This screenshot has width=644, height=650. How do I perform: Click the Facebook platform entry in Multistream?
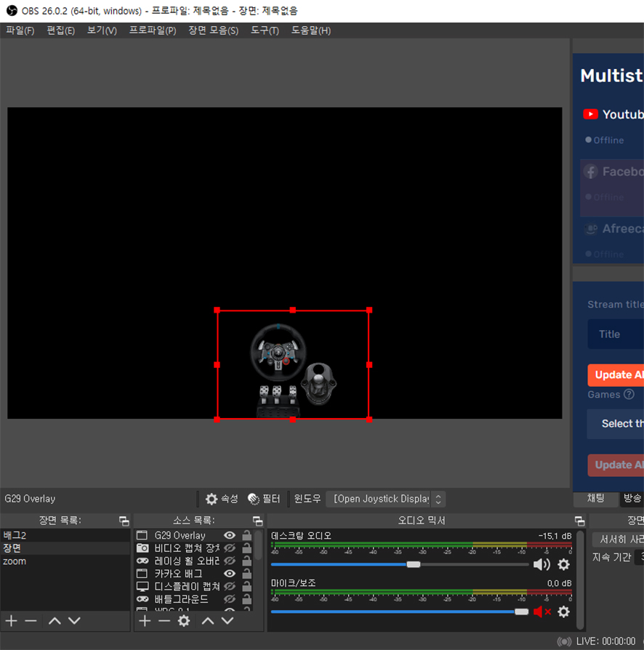click(612, 188)
